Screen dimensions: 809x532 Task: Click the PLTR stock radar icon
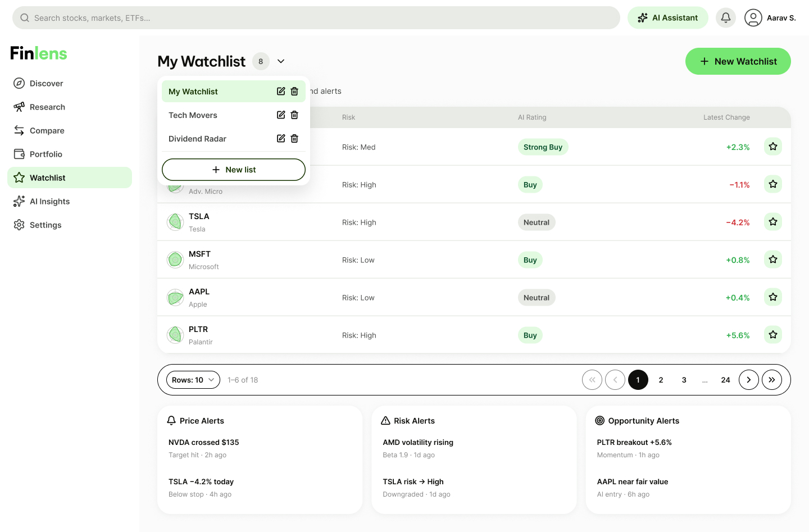click(175, 335)
